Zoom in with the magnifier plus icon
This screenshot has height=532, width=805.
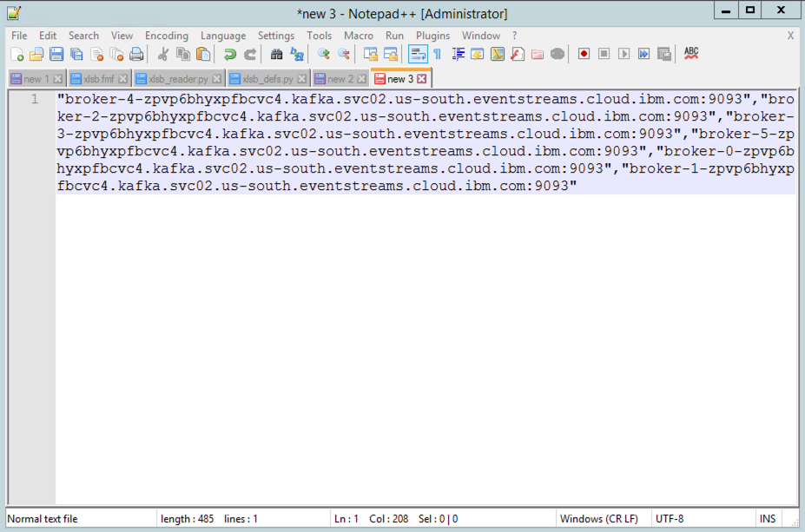323,54
